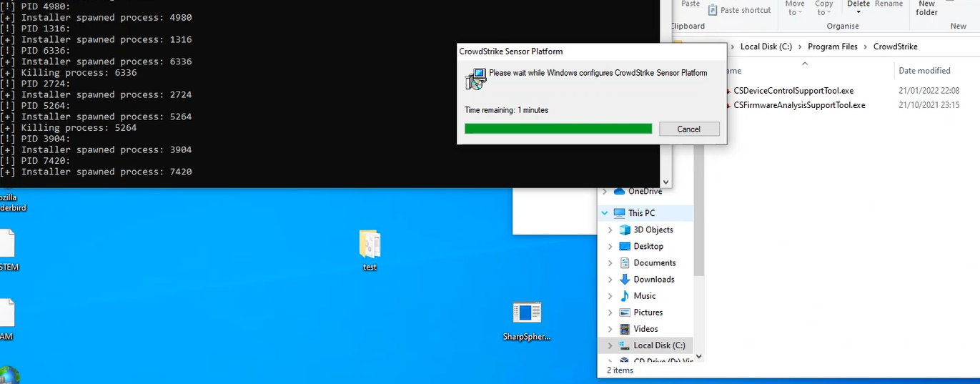980x384 pixels.
Task: Cancel the CrowdStrike Sensor Platform installer
Action: [x=688, y=129]
